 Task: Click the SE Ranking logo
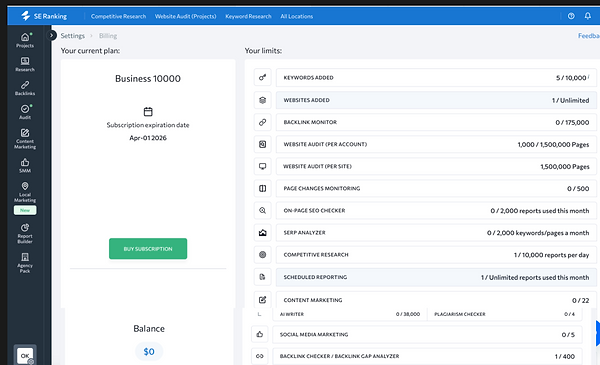point(44,16)
